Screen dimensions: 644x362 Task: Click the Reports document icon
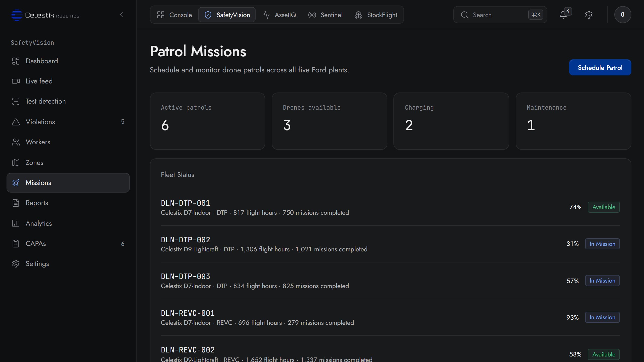tap(16, 203)
